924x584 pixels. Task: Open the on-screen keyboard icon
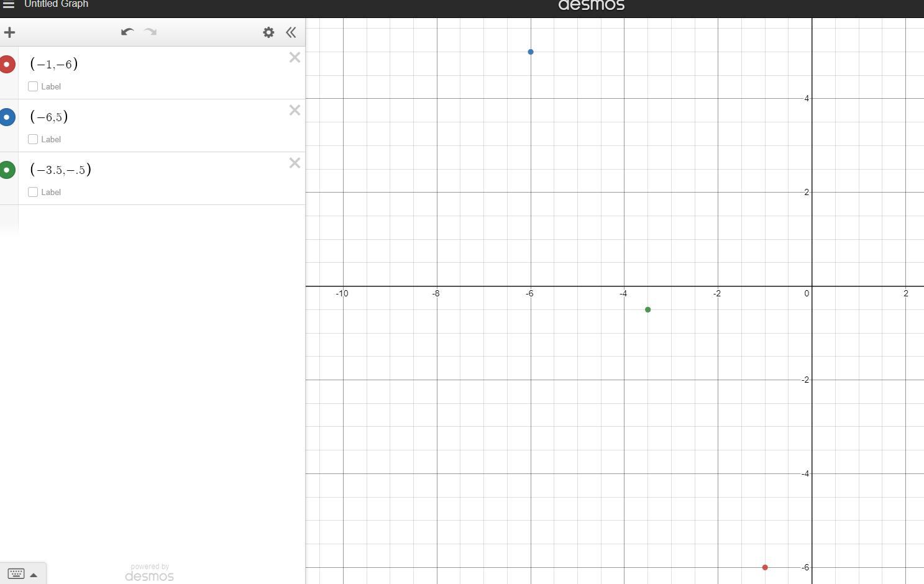(x=16, y=573)
